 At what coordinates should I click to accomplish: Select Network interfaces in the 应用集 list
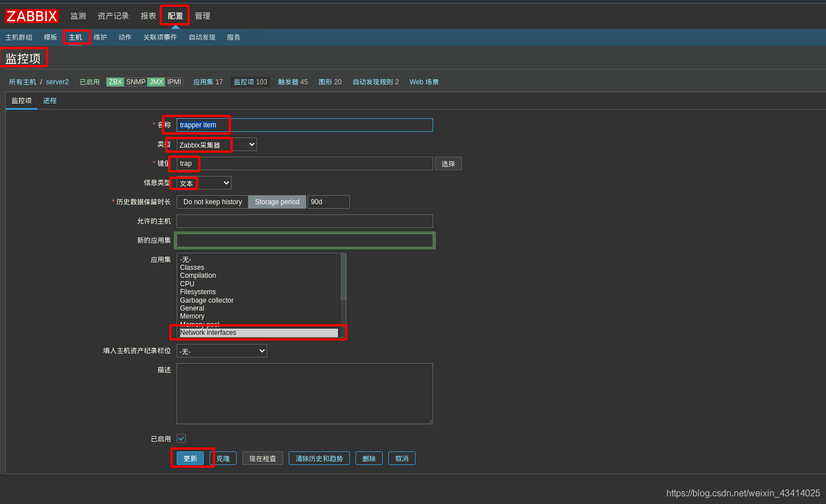[x=259, y=333]
